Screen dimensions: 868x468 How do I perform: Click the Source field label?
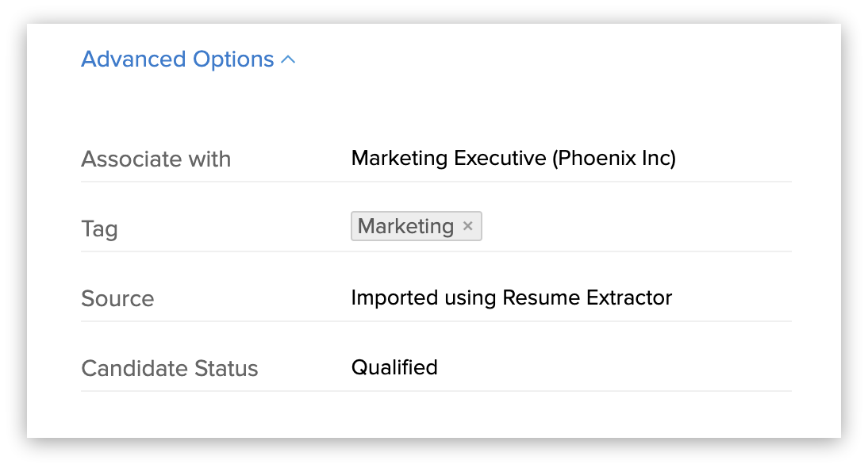tap(117, 299)
